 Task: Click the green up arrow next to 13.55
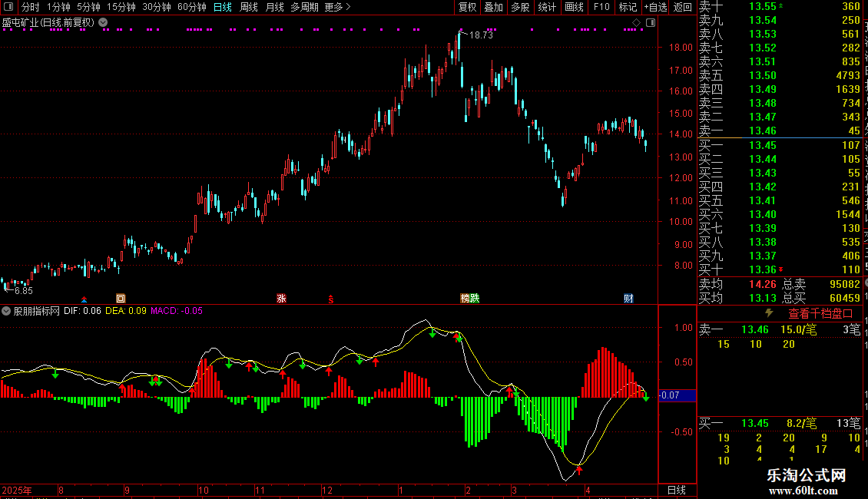[781, 5]
